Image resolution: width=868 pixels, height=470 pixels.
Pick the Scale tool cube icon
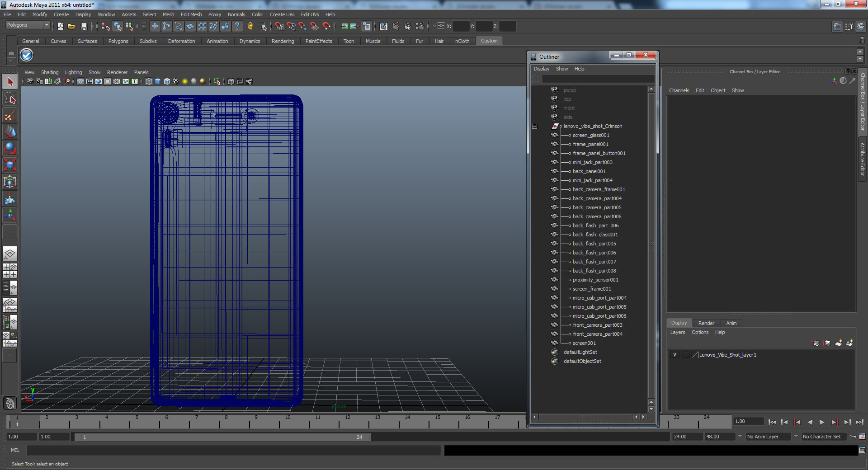10,165
